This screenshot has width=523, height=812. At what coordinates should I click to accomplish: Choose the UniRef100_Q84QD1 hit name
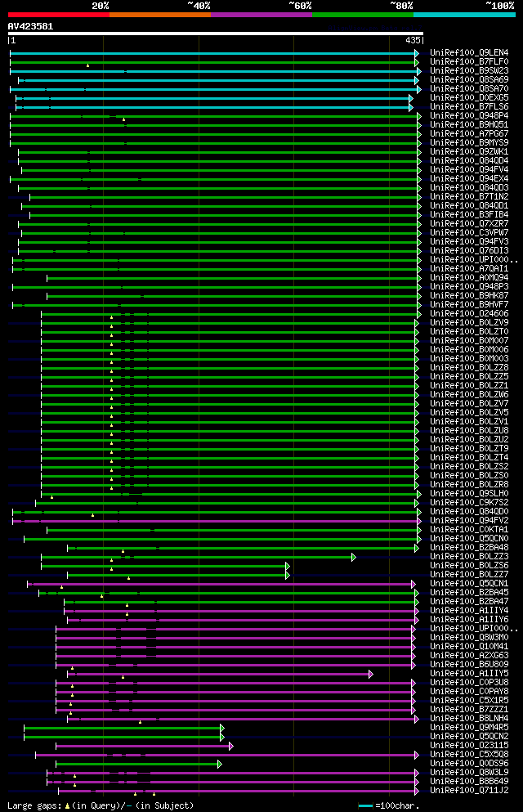469,205
